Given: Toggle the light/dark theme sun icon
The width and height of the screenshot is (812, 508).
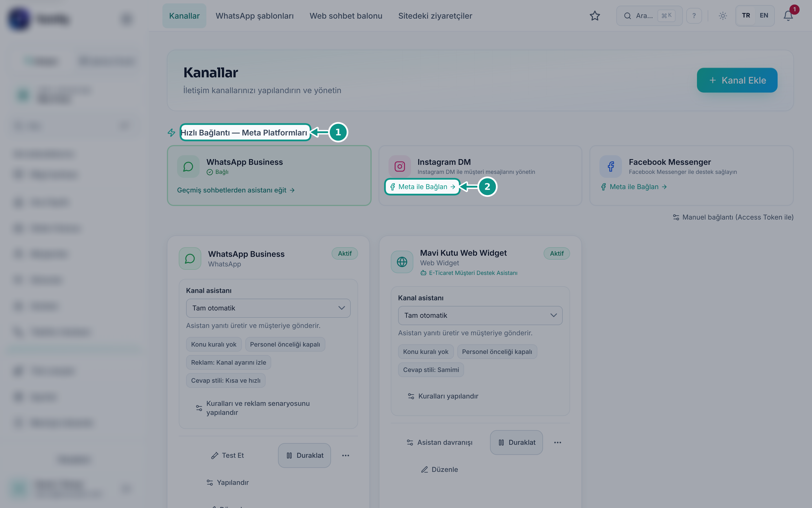Looking at the screenshot, I should (x=723, y=16).
